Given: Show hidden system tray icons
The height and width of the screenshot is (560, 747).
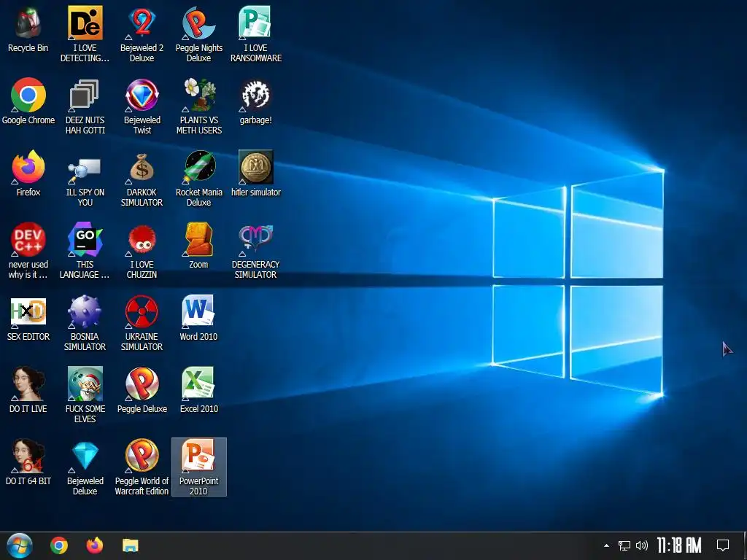Looking at the screenshot, I should 606,545.
